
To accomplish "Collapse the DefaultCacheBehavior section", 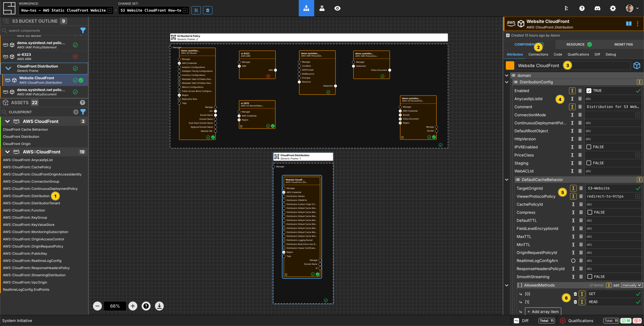I will click(x=507, y=180).
